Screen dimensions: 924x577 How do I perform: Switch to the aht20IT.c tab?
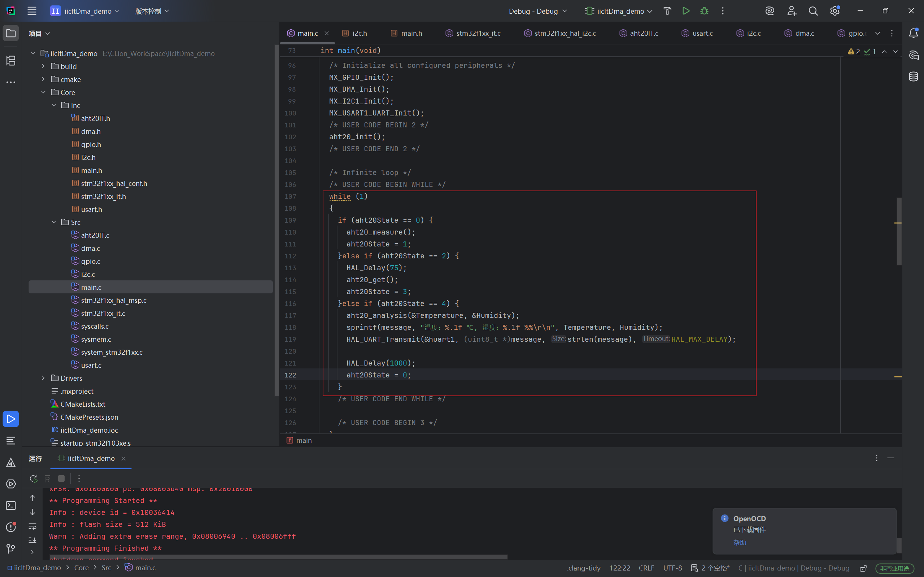(644, 33)
